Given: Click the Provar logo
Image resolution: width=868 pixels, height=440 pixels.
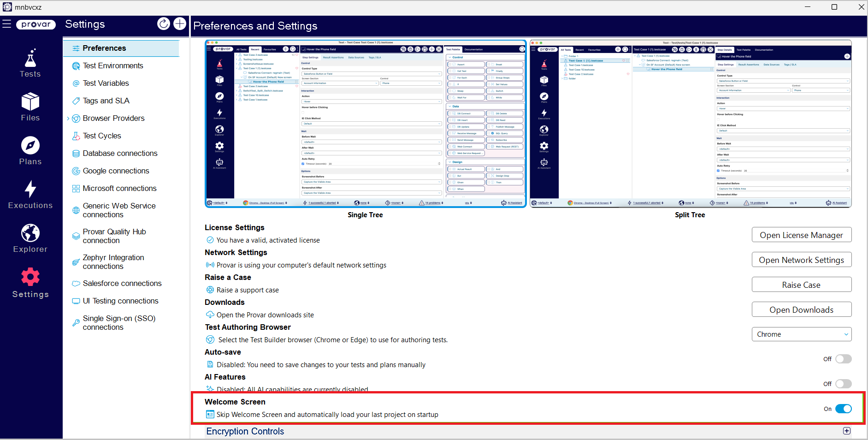Looking at the screenshot, I should (x=36, y=24).
